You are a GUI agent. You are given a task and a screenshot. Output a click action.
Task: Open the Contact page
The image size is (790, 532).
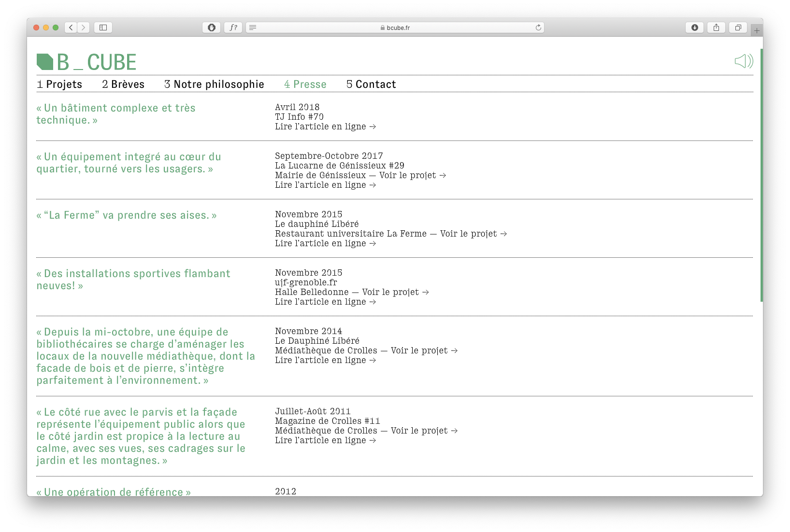pyautogui.click(x=371, y=84)
